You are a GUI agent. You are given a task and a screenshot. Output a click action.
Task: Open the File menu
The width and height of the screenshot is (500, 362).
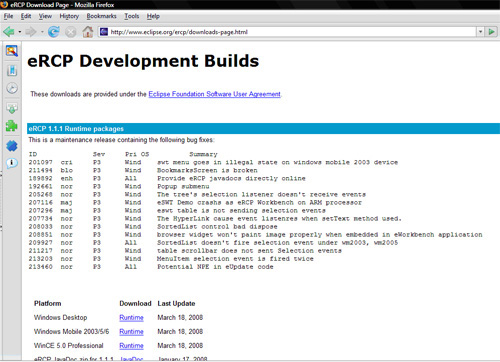click(8, 16)
